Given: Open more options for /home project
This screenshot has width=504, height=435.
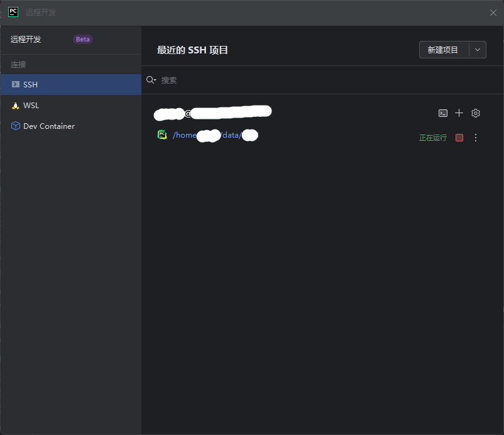Looking at the screenshot, I should (x=476, y=138).
